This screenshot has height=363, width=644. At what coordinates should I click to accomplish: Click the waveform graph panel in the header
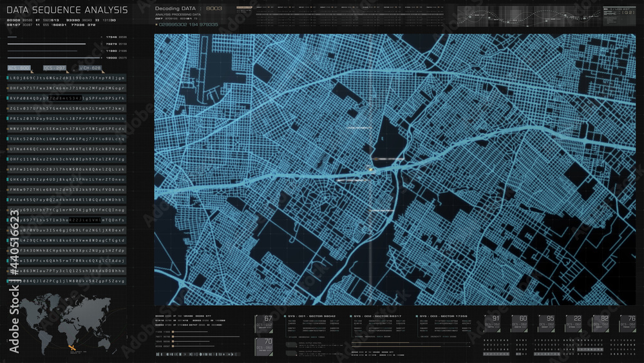(x=528, y=17)
